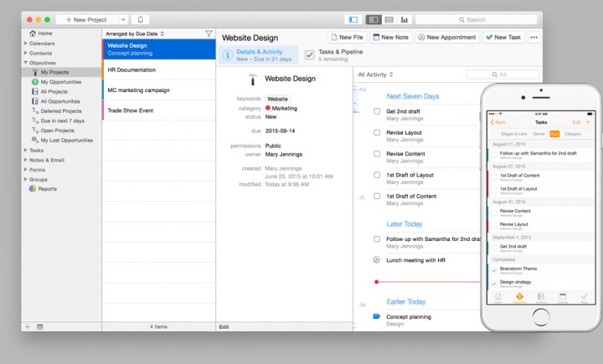Open My Lost Opportunities list
The height and width of the screenshot is (364, 603).
click(x=66, y=141)
